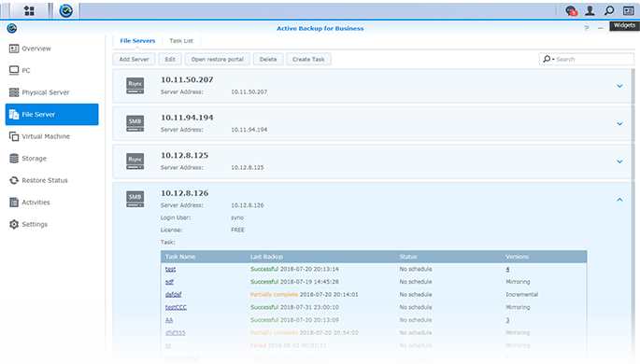Open the DSM main menu grid icon
The image size is (640, 364).
click(x=29, y=10)
